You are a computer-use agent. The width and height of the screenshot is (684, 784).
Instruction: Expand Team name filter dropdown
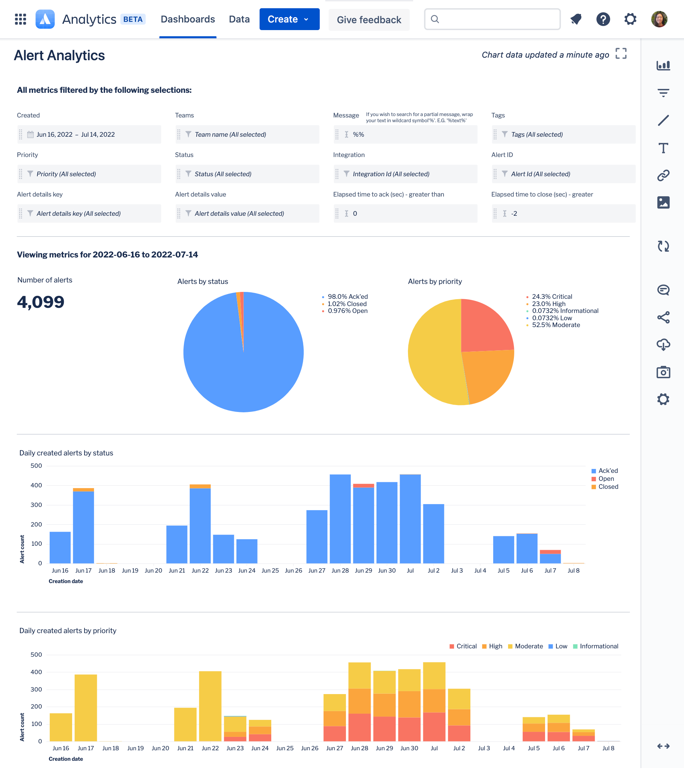247,135
